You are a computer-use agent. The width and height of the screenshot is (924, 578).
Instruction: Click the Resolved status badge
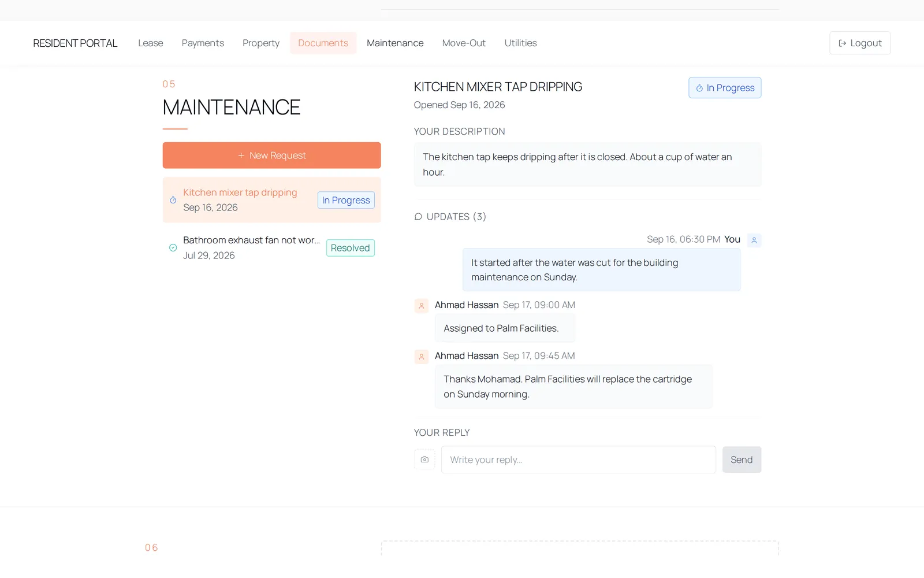351,248
